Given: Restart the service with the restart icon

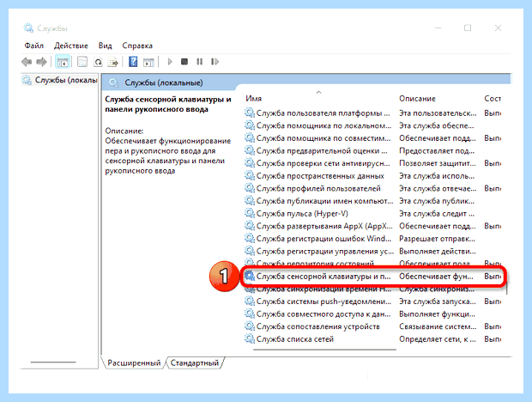Looking at the screenshot, I should point(215,62).
